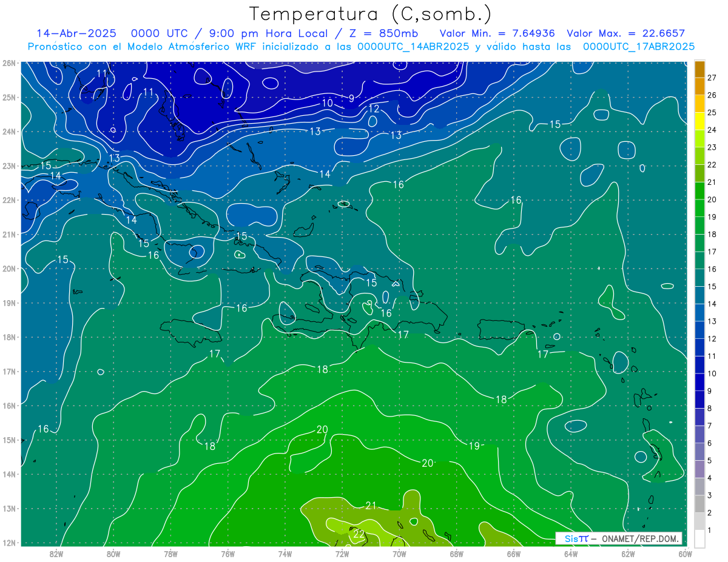The width and height of the screenshot is (728, 562).
Task: Click the "10" contour label on the map
Action: point(327,103)
